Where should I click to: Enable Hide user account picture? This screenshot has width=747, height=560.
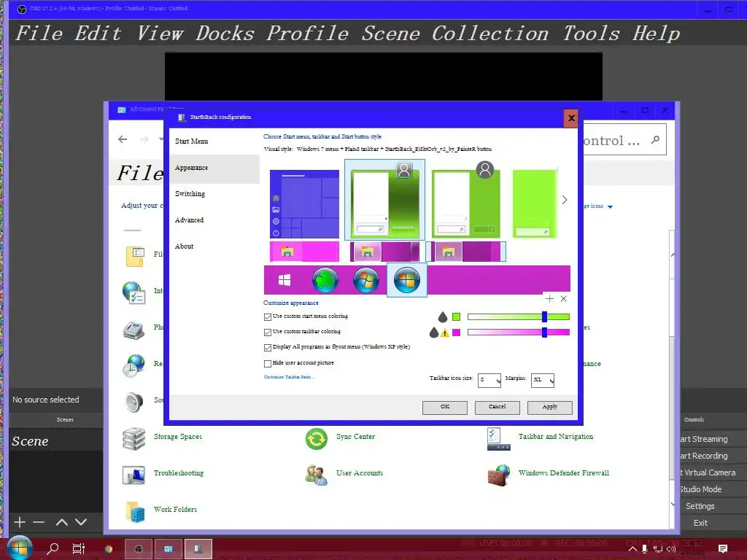pos(268,363)
